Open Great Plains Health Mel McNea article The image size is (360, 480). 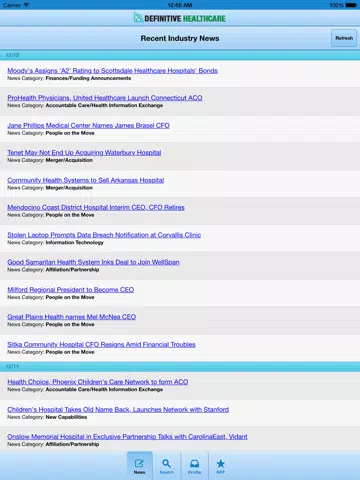click(71, 317)
